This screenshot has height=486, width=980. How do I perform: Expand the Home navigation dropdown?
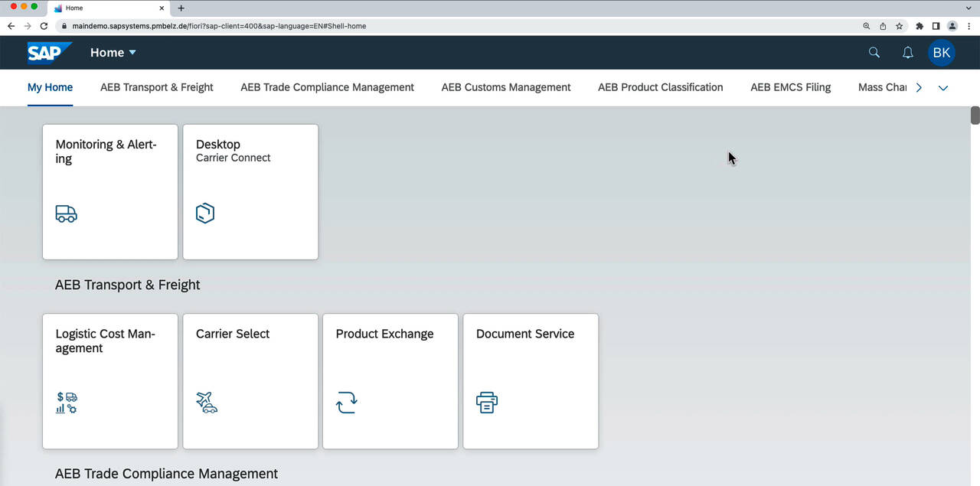point(113,53)
